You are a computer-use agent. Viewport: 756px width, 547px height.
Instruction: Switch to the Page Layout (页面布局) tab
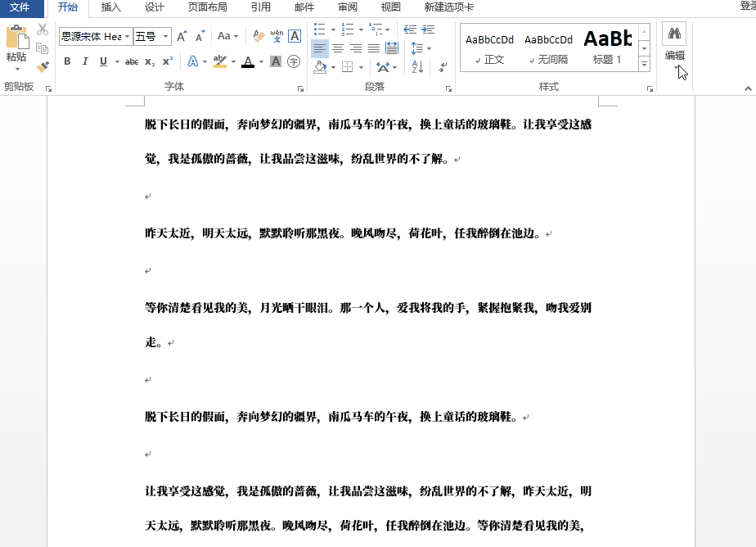pyautogui.click(x=207, y=7)
